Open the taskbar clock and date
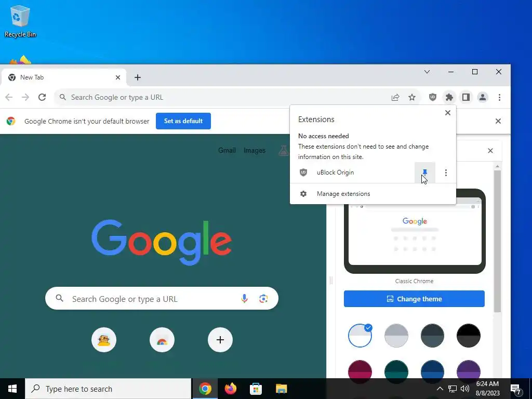Screen dimensions: 532x399 point(487,389)
